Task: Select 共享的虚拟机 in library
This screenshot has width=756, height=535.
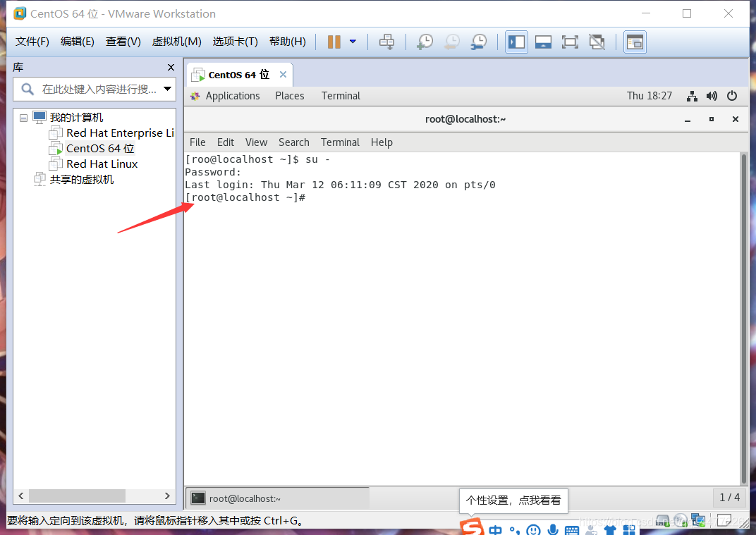Action: (x=82, y=179)
